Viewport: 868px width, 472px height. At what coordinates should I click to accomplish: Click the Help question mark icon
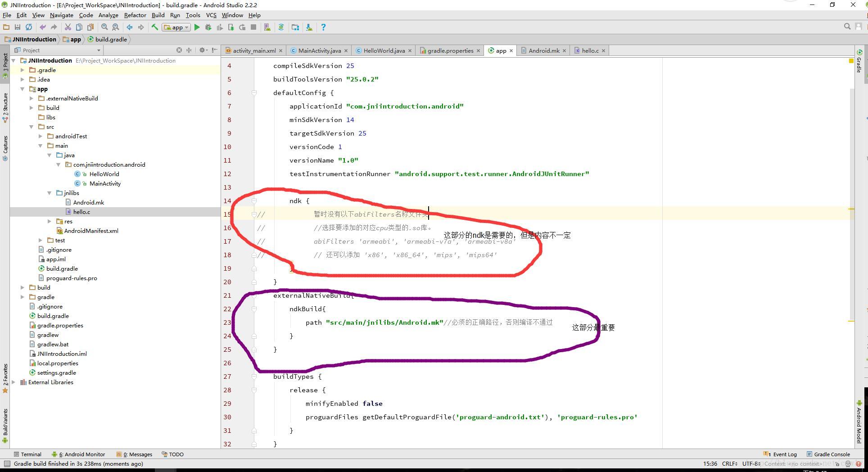point(323,27)
